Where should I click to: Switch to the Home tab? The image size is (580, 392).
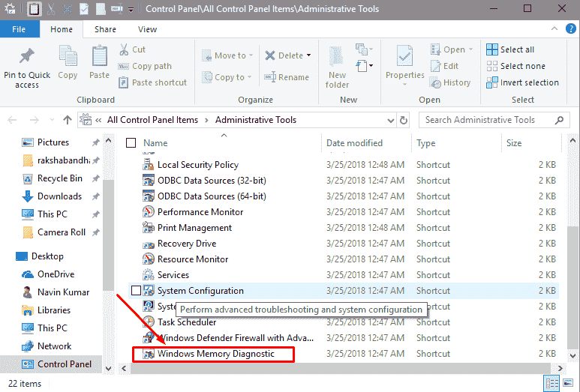click(x=62, y=29)
